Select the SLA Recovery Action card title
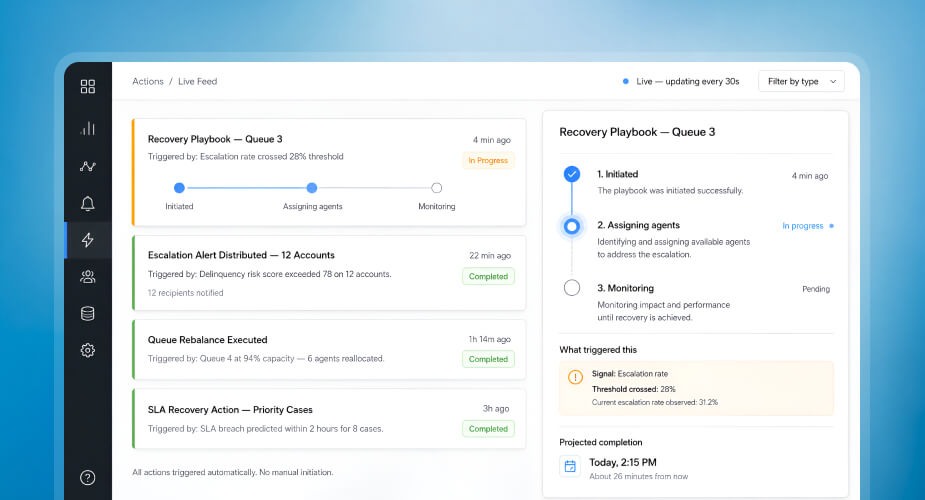The image size is (925, 500). pyautogui.click(x=230, y=410)
